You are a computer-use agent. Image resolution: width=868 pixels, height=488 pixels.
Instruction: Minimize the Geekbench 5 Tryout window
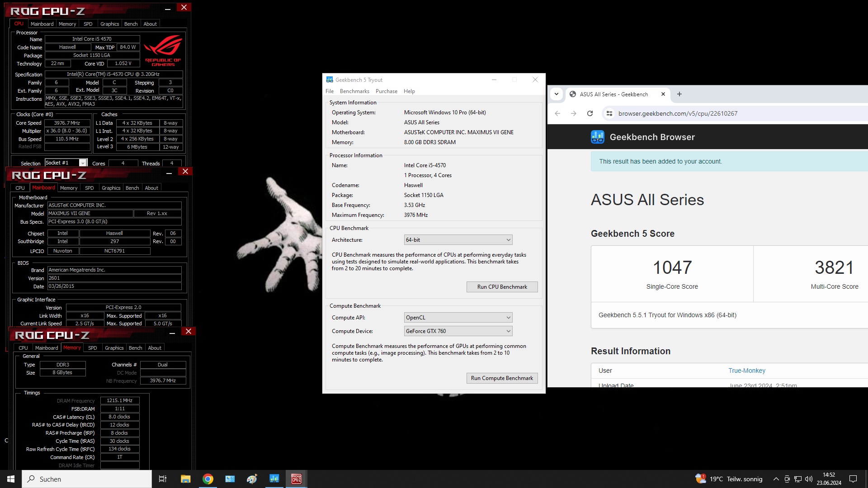(494, 80)
